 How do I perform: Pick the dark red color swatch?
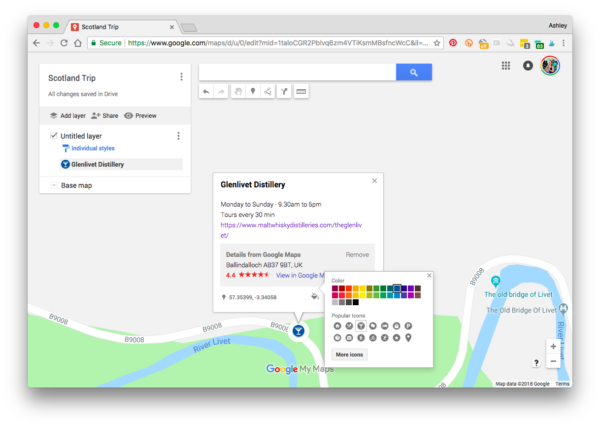342,288
